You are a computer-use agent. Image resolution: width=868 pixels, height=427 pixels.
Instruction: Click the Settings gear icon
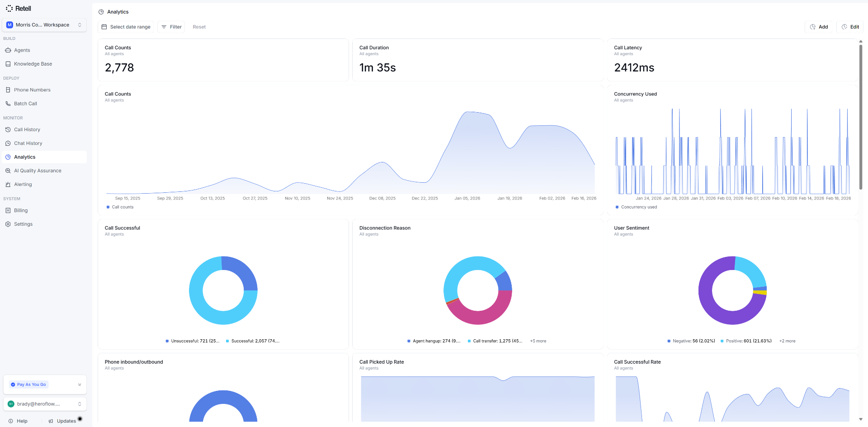click(x=8, y=224)
